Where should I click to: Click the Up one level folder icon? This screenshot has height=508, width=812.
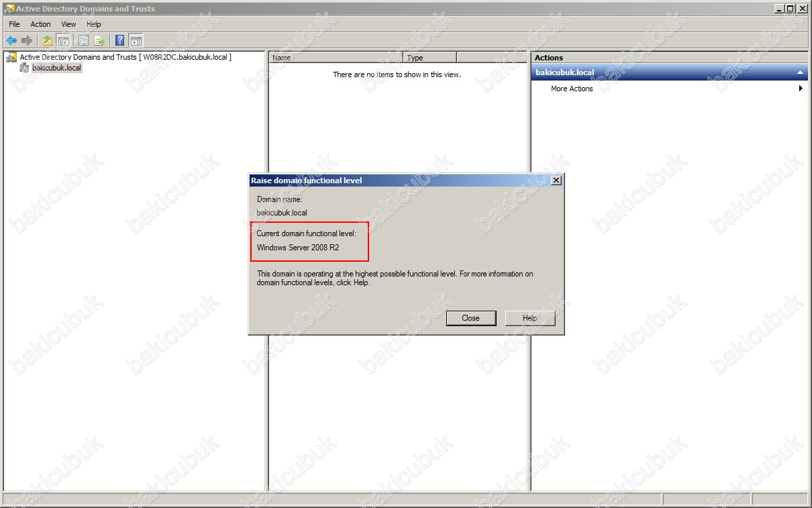click(x=48, y=40)
